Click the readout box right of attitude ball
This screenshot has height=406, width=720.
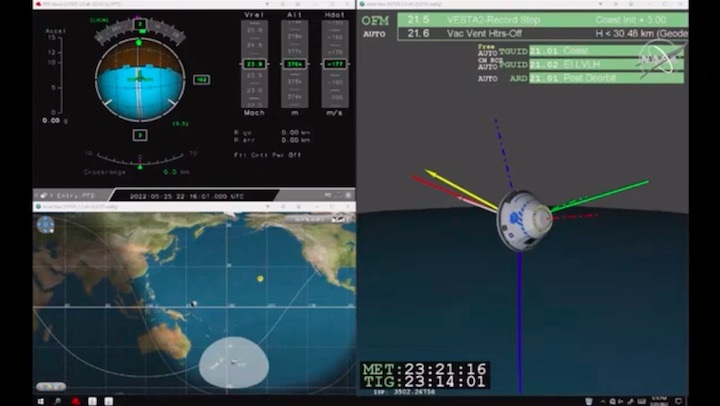[x=202, y=79]
